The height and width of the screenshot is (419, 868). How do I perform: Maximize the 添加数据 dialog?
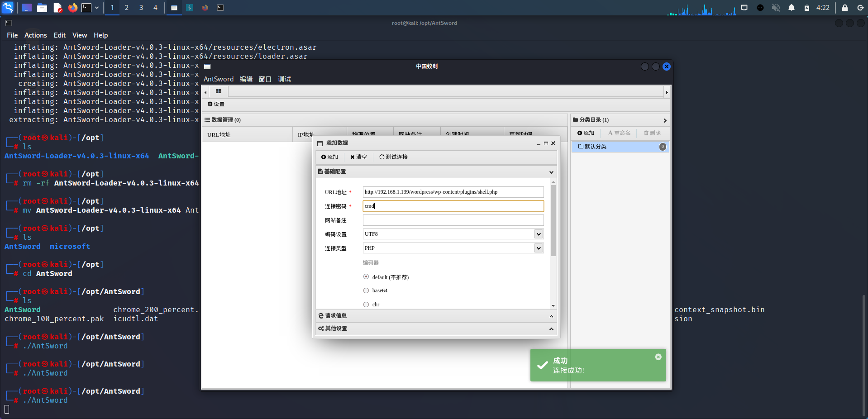tap(546, 143)
